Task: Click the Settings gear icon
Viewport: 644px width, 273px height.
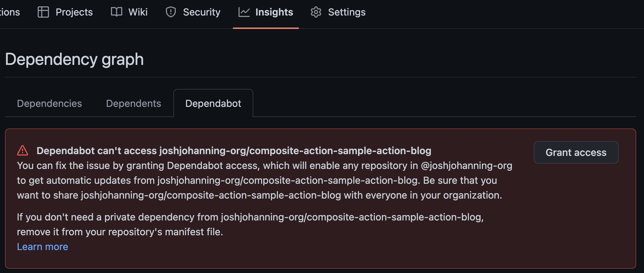Action: click(316, 12)
